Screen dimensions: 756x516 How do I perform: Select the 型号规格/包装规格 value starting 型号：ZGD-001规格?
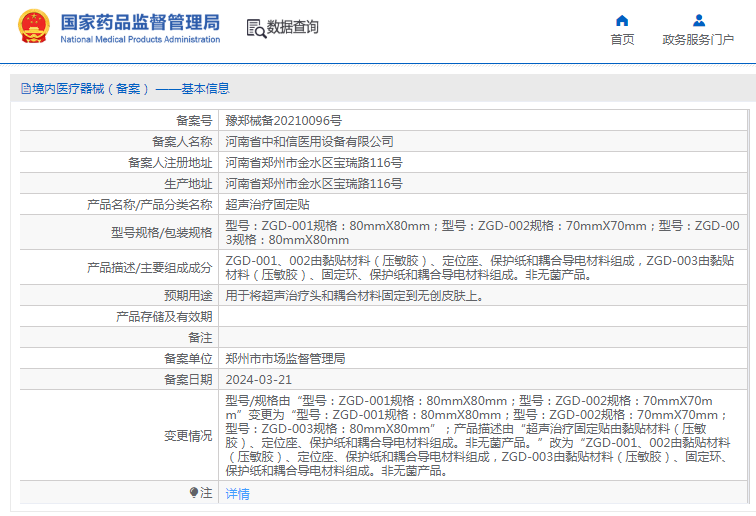click(482, 232)
